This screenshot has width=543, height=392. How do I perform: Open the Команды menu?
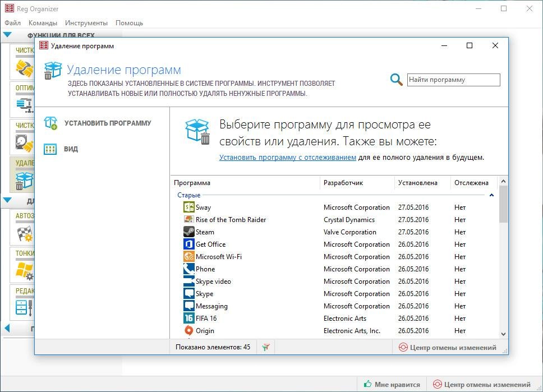coord(43,23)
